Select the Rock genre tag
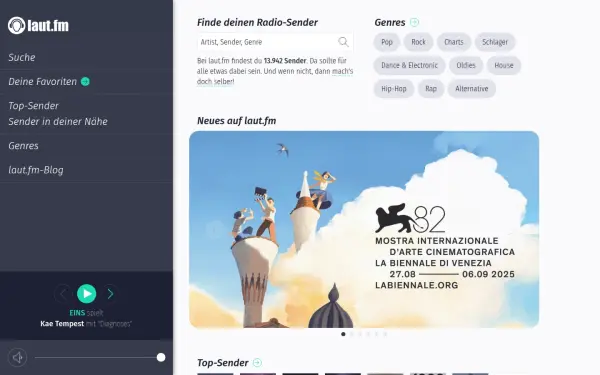This screenshot has height=375, width=600. point(418,42)
